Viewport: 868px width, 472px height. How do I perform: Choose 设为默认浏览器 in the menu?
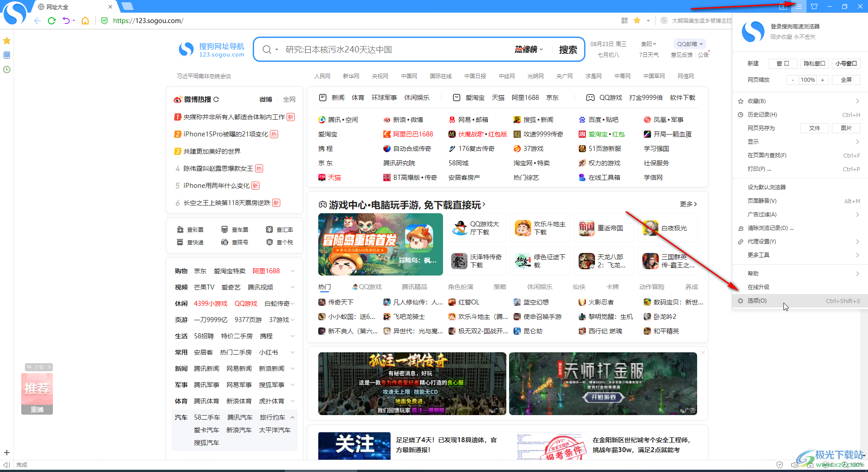(799, 187)
